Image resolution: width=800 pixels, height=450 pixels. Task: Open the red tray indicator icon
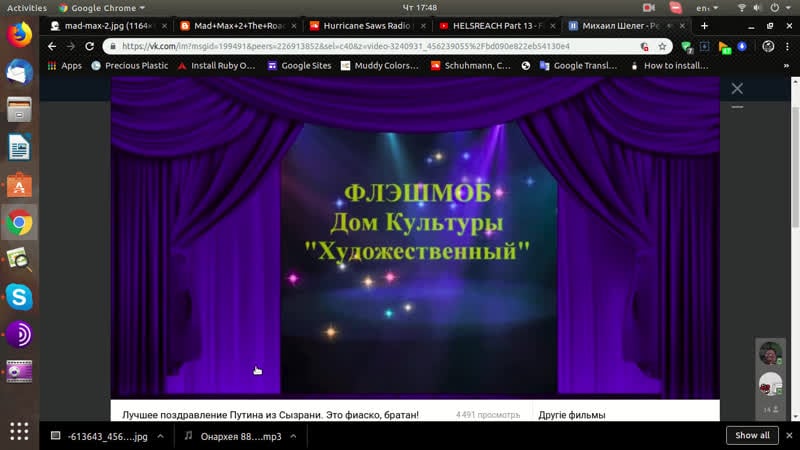point(675,8)
